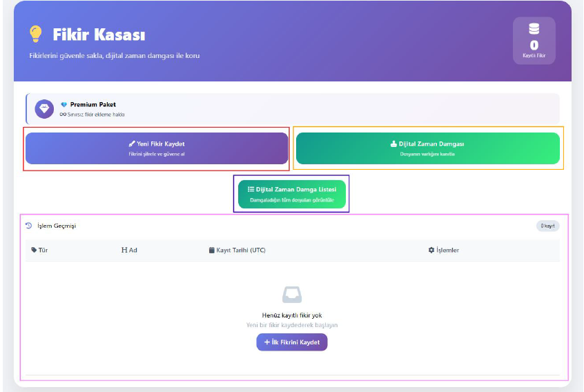Sort by the Tür column header
The height and width of the screenshot is (392, 584).
[x=39, y=250]
